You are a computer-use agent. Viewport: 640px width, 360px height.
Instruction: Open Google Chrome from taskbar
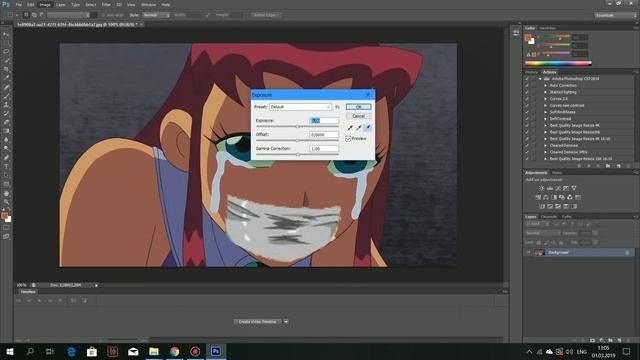175,351
